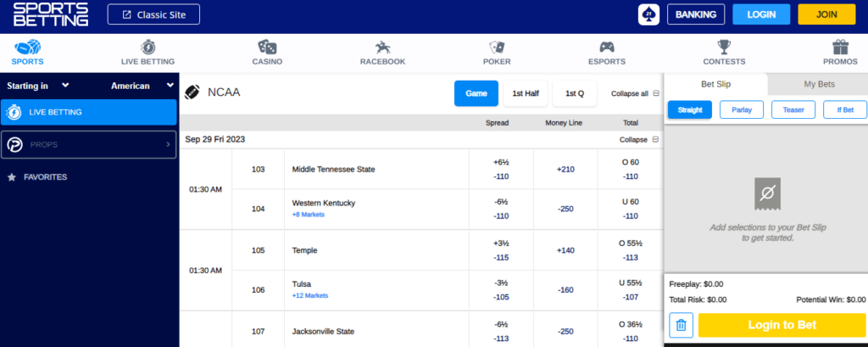Click the empty bet slip receipt icon
This screenshot has height=347, width=868.
767,193
